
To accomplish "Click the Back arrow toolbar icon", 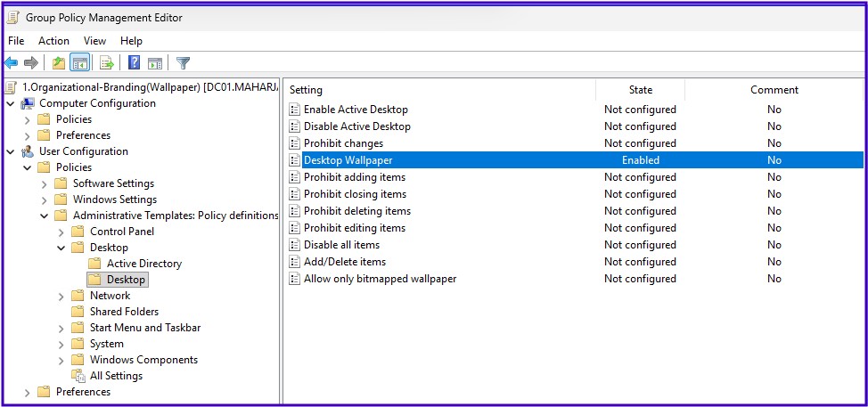I will point(11,62).
